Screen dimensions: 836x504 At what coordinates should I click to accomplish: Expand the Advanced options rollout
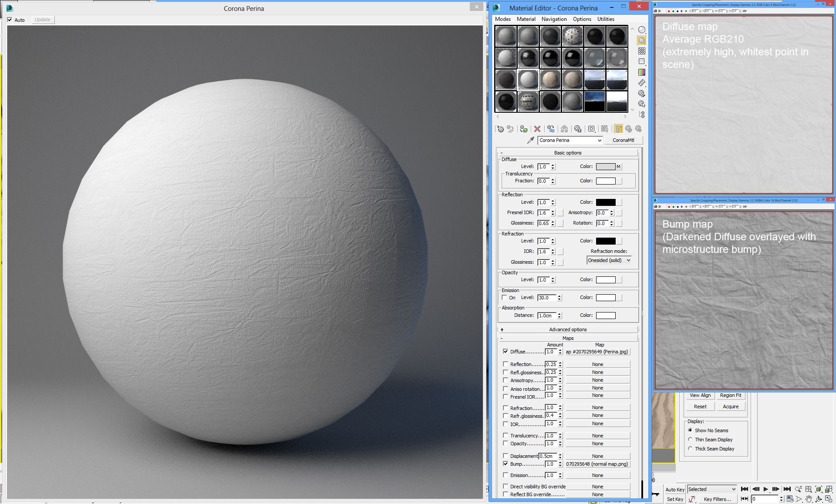(x=568, y=329)
